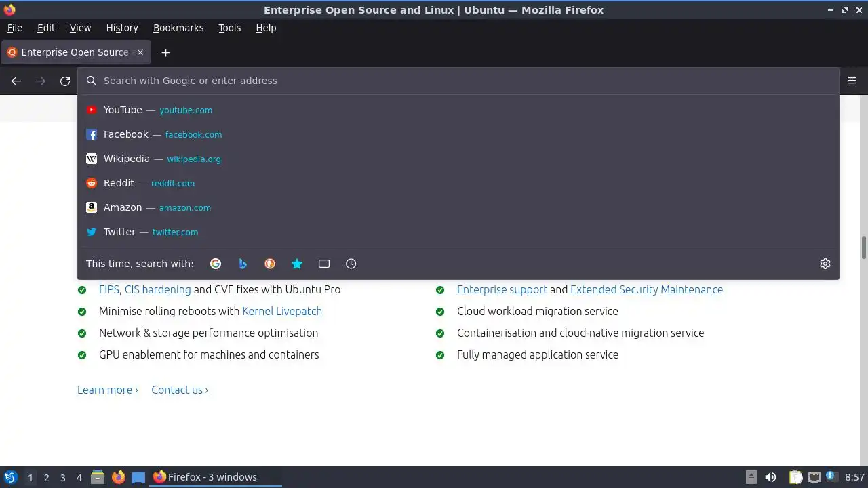The image size is (868, 488).
Task: Search open tabs using the tabs icon
Action: click(x=324, y=264)
